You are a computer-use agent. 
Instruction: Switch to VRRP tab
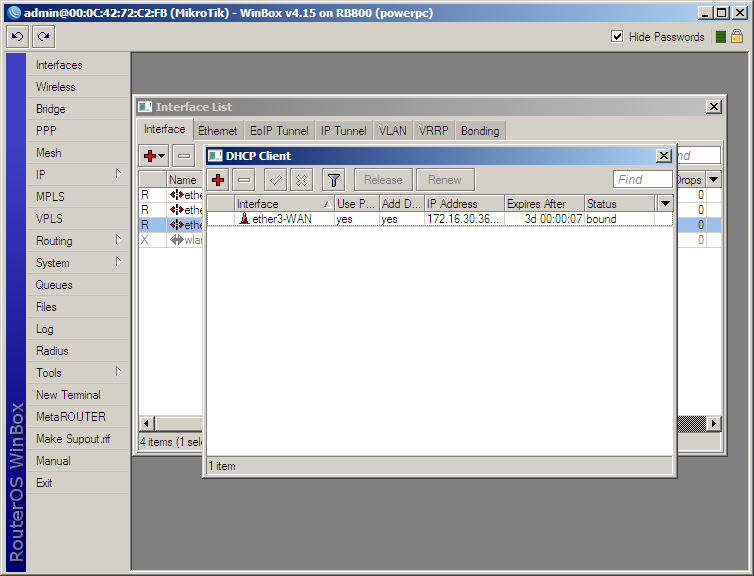433,131
